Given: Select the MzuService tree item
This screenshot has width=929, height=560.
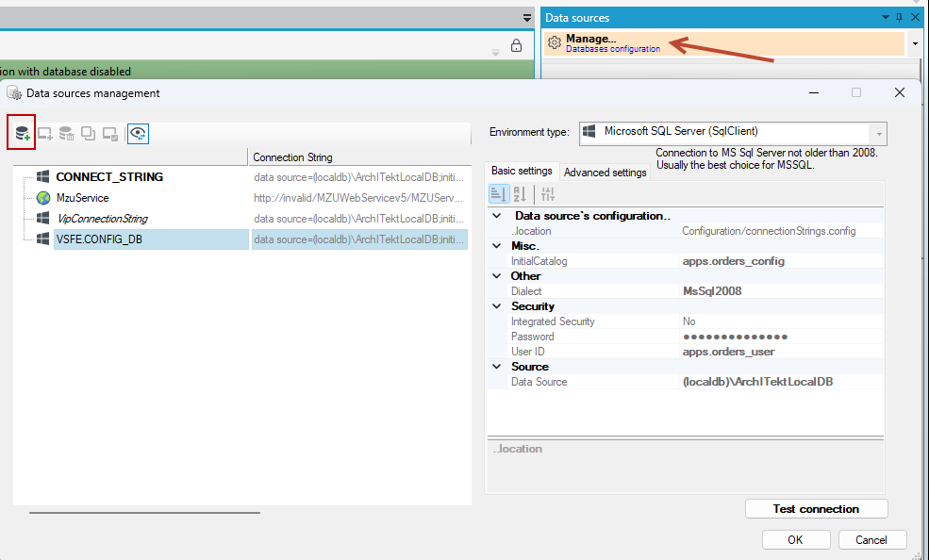Looking at the screenshot, I should point(82,198).
